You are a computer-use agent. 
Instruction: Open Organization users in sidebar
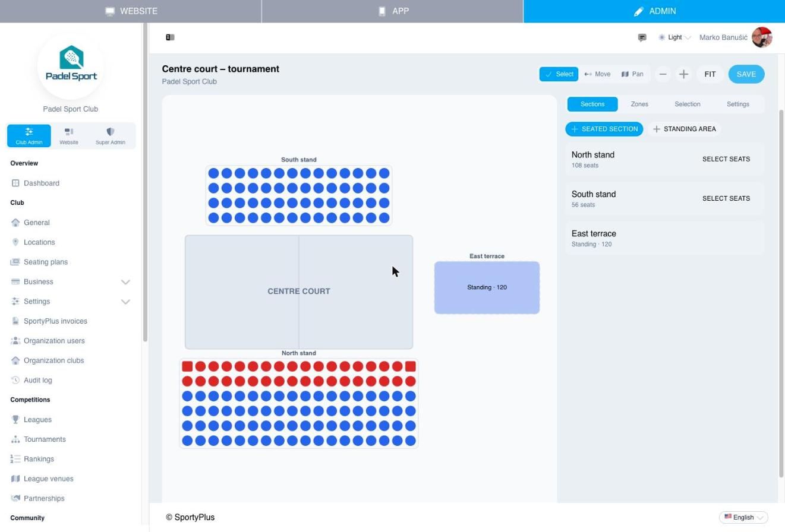54,341
